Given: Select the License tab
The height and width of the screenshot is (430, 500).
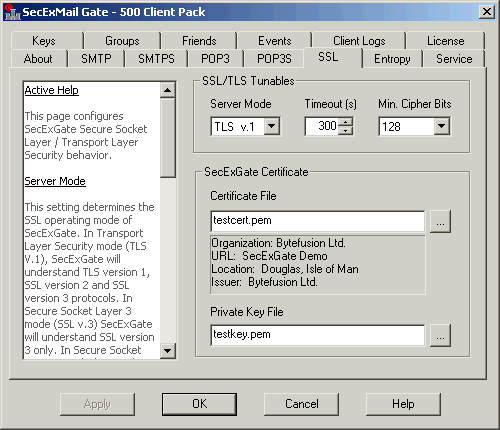Looking at the screenshot, I should (x=446, y=41).
